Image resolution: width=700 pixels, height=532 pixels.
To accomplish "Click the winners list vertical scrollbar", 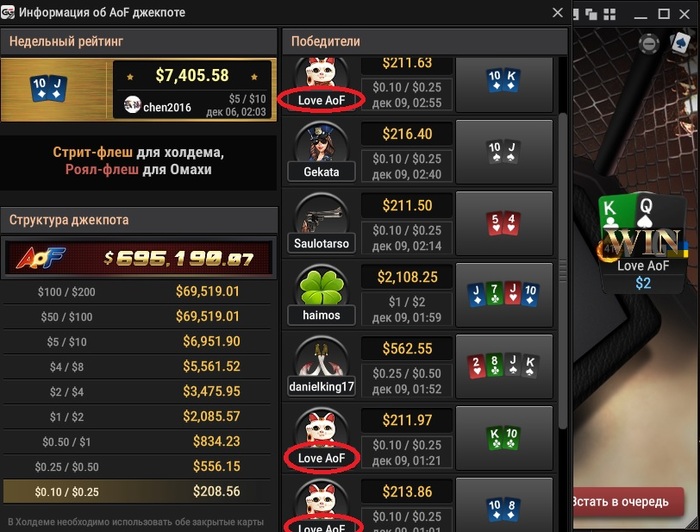I will (563, 270).
